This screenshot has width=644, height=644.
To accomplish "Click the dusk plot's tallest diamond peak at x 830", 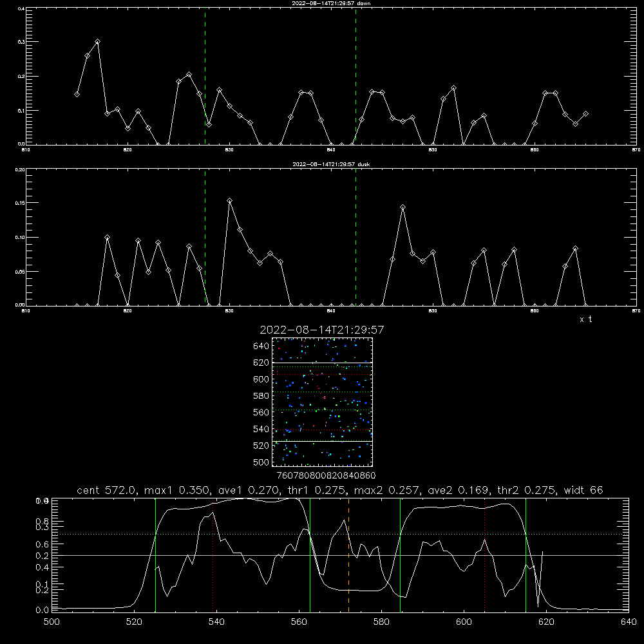I will (x=230, y=201).
